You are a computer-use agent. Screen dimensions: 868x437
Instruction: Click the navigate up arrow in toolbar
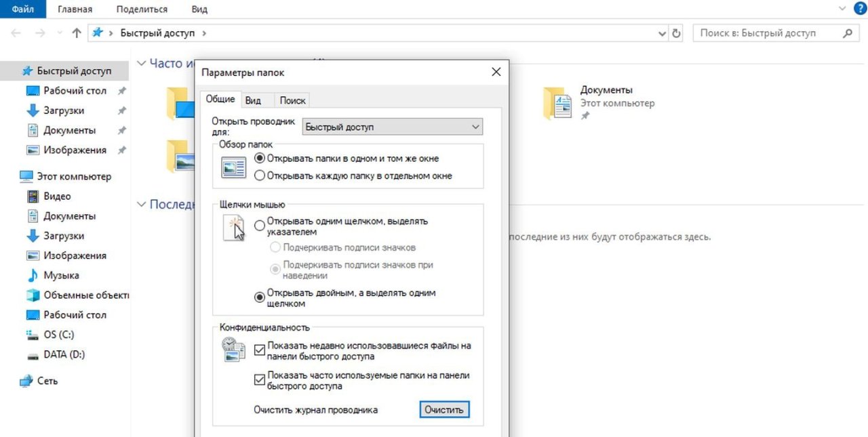(x=77, y=32)
